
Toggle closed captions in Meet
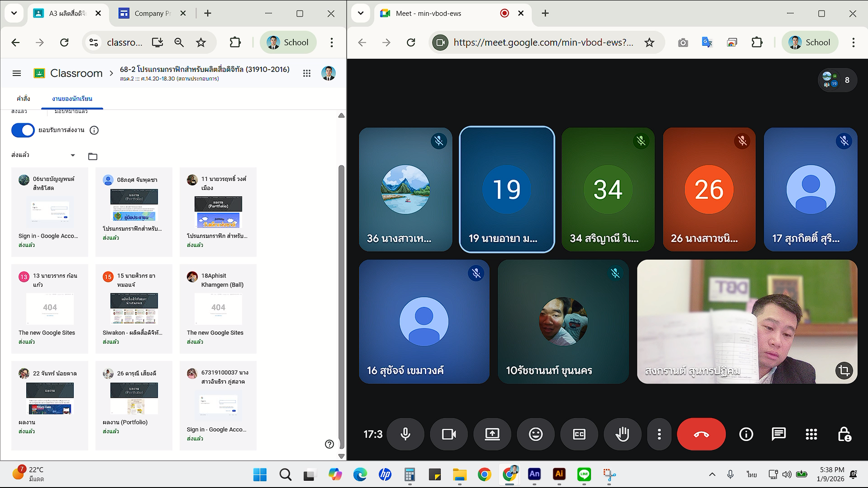coord(579,434)
